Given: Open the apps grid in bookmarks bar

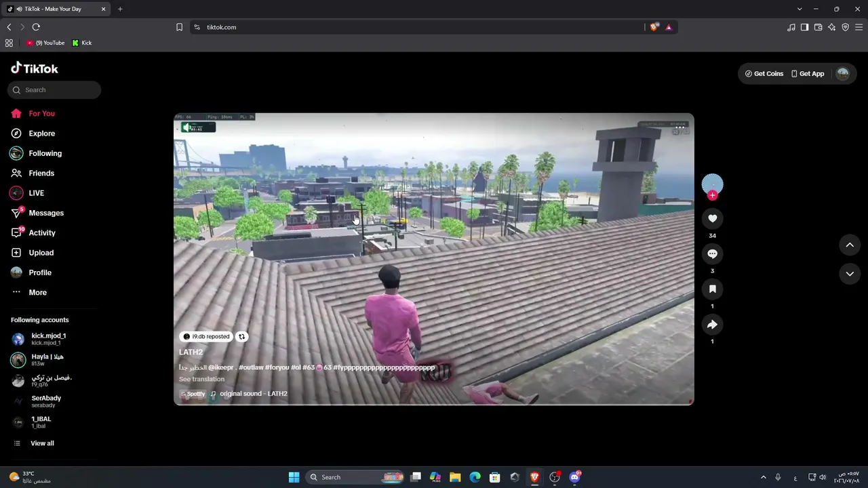Looking at the screenshot, I should pos(9,43).
